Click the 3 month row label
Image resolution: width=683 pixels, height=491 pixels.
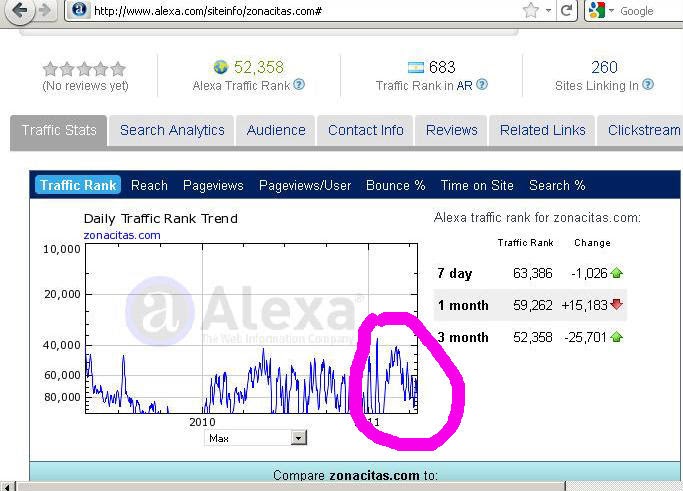pos(463,337)
